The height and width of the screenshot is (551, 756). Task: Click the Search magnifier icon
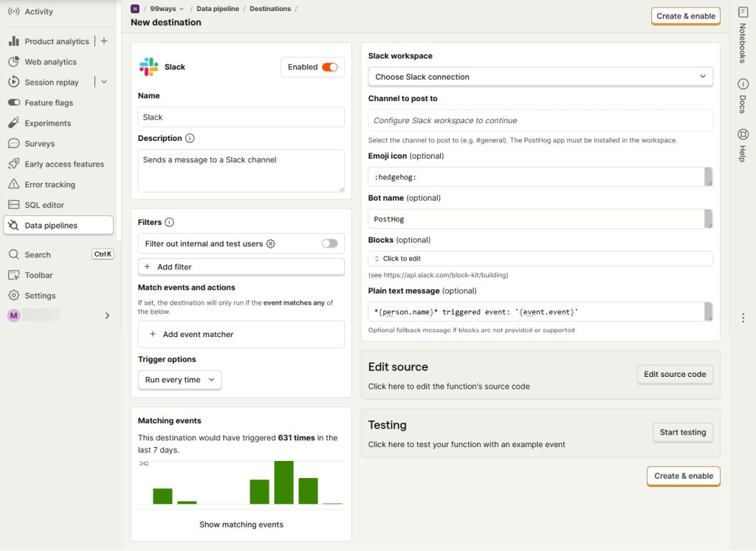pyautogui.click(x=14, y=254)
